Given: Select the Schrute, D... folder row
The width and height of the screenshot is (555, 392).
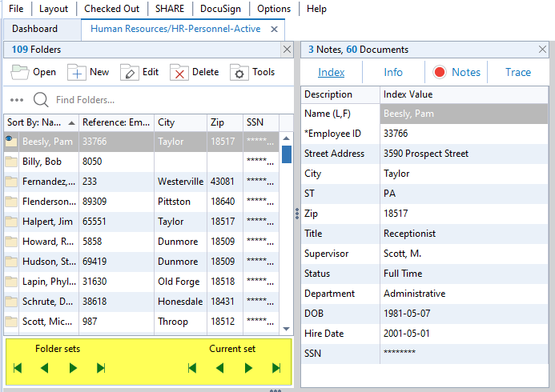Looking at the screenshot, I should coord(142,302).
